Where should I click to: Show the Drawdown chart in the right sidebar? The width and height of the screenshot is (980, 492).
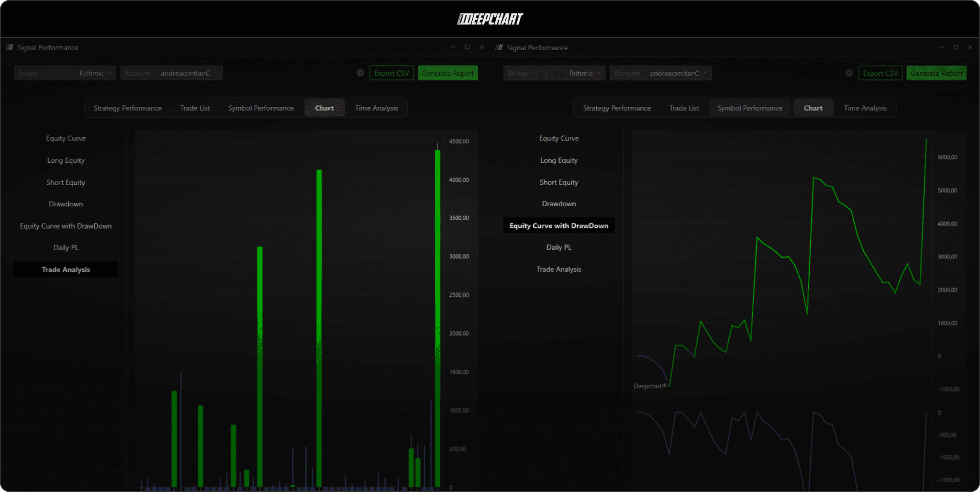558,203
